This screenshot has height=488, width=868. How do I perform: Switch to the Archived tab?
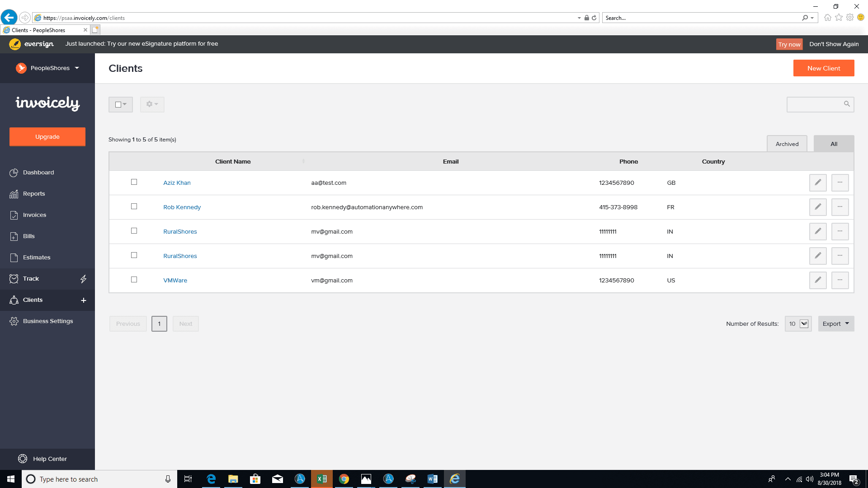pos(787,144)
